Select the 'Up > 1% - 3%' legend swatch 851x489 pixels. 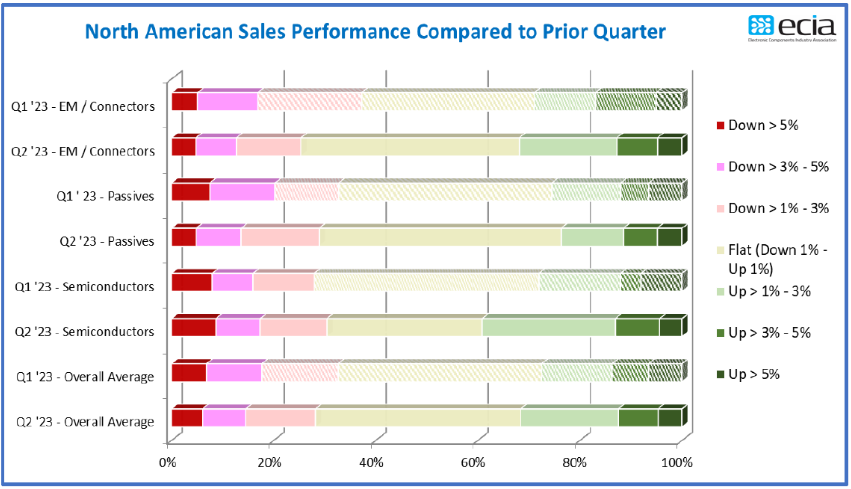pyautogui.click(x=721, y=292)
